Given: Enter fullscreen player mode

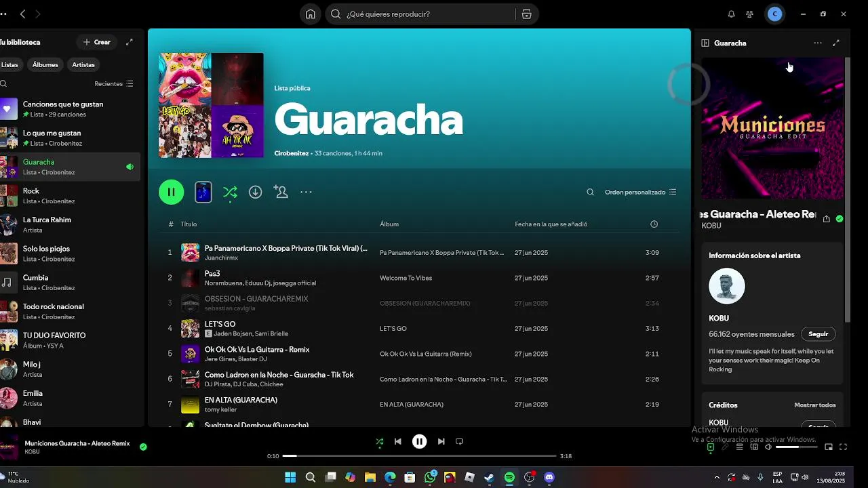Looking at the screenshot, I should pos(844,447).
